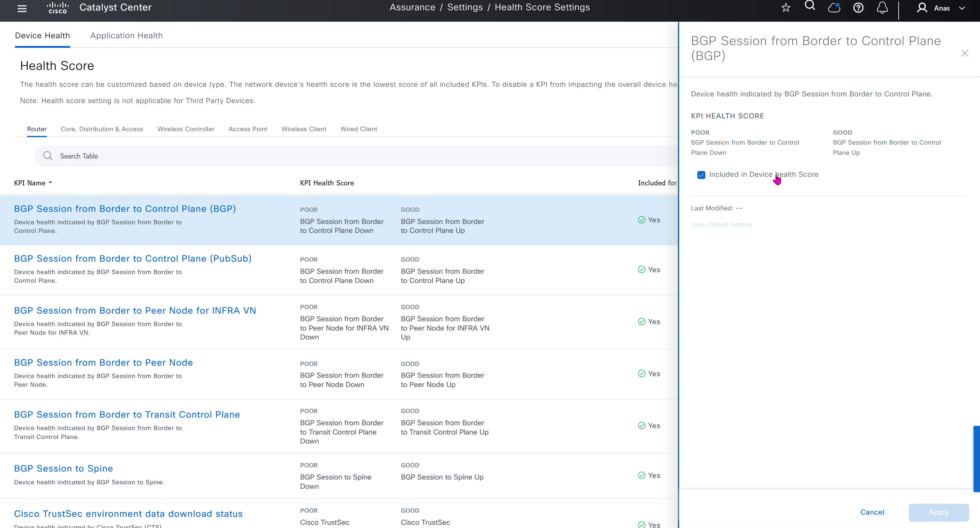Screen dimensions: 980x528
Task: Open View Default Setting link
Action: [x=721, y=224]
